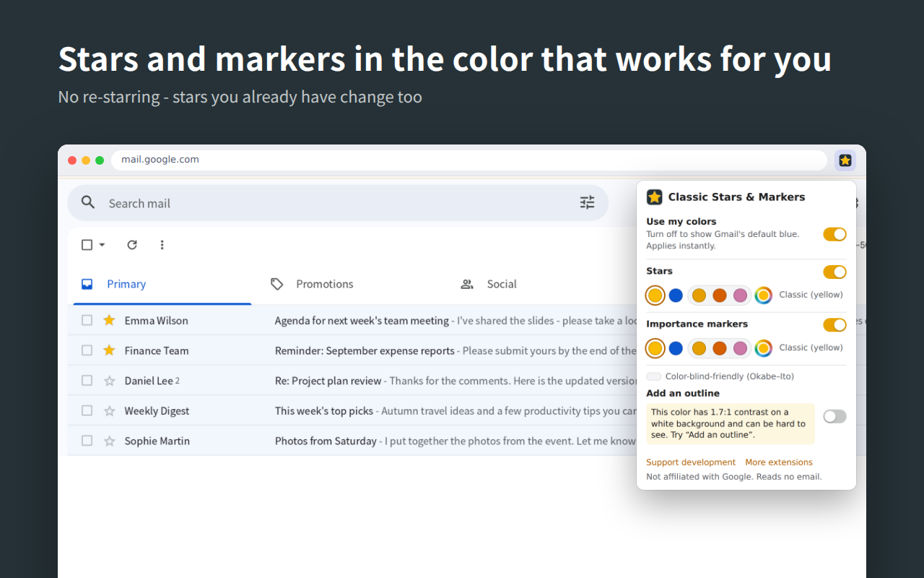
Task: Click sender name Sophie Martin
Action: [157, 441]
